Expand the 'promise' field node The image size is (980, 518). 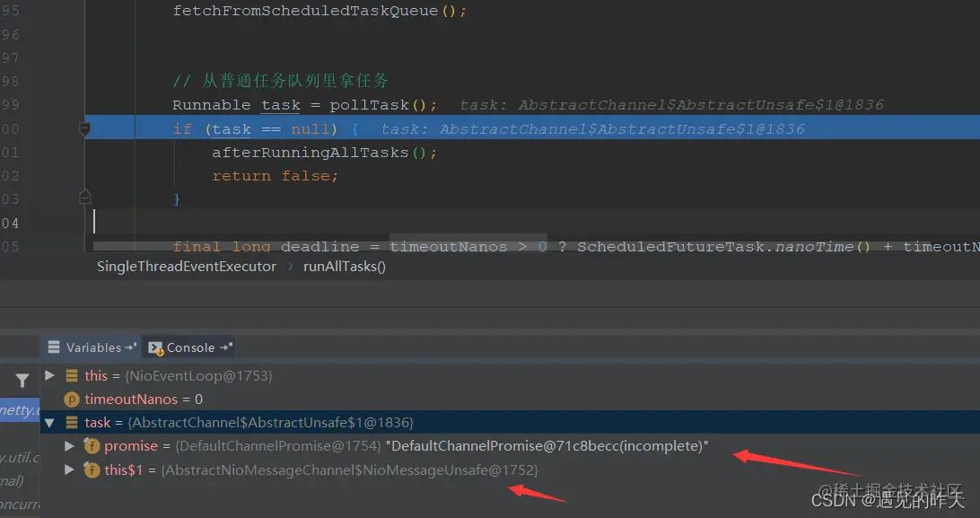(69, 446)
